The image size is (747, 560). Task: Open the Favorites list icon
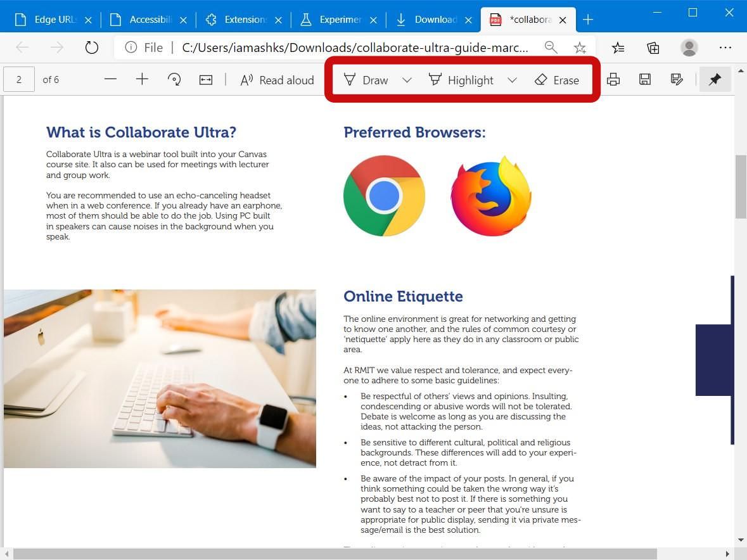[x=618, y=48]
